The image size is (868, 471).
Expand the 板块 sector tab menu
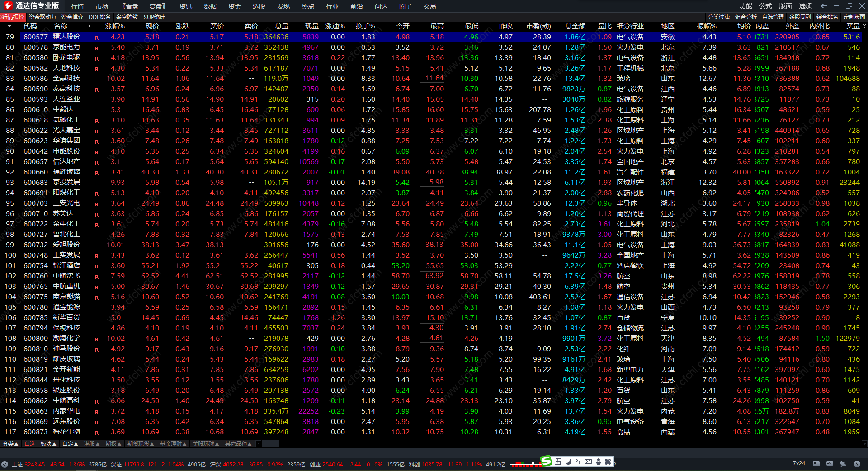click(x=48, y=444)
